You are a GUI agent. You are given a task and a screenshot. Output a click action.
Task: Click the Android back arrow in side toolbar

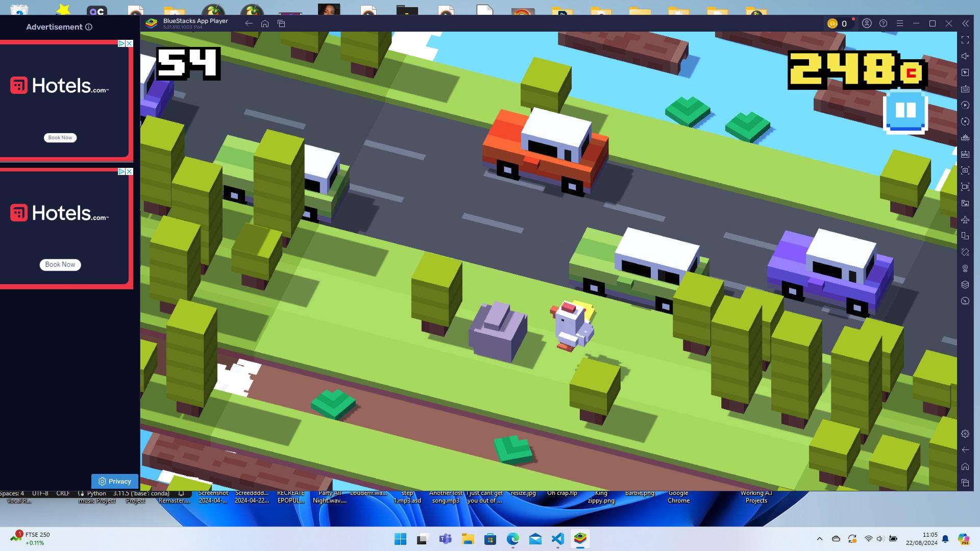click(x=965, y=450)
